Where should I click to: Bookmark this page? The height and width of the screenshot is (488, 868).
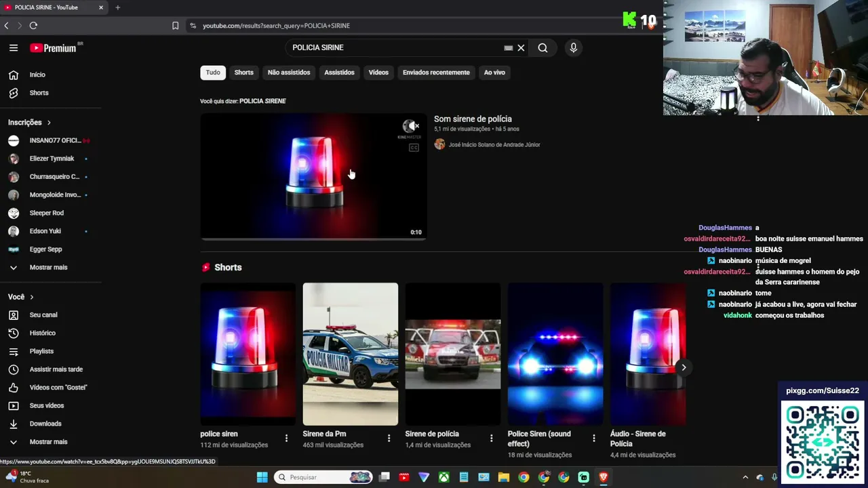click(x=175, y=26)
